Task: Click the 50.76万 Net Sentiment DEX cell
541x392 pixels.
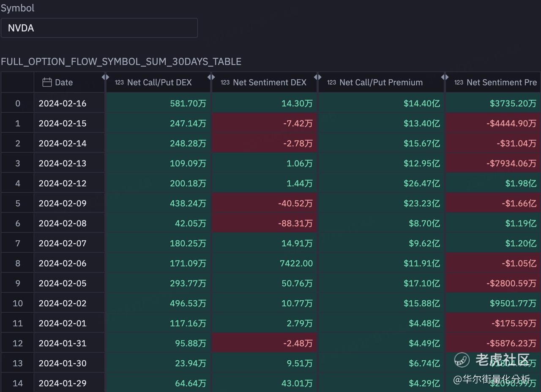Action: coord(264,283)
